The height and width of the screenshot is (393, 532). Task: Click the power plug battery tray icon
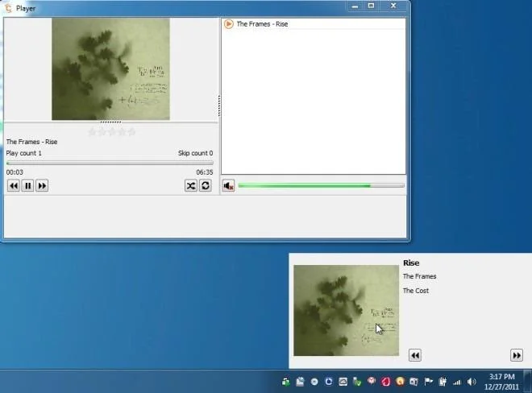pos(443,382)
